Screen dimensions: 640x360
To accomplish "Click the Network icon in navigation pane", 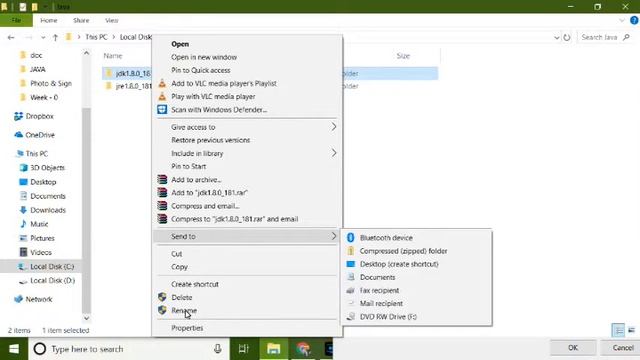I will tap(18, 299).
